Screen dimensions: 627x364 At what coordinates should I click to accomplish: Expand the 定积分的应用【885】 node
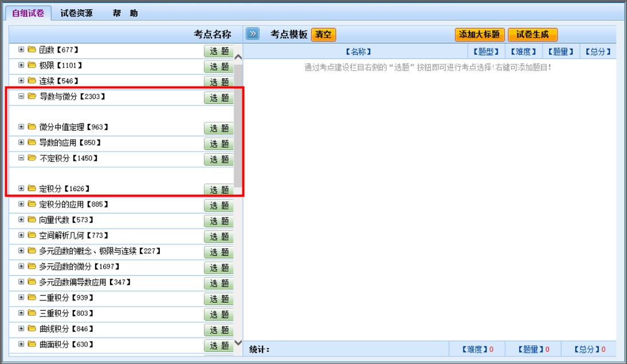point(21,204)
